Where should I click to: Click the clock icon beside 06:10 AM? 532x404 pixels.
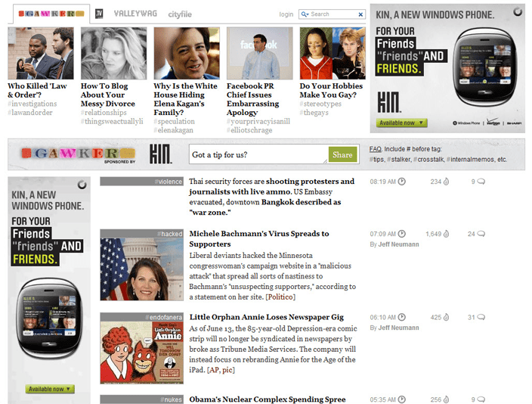click(x=402, y=318)
